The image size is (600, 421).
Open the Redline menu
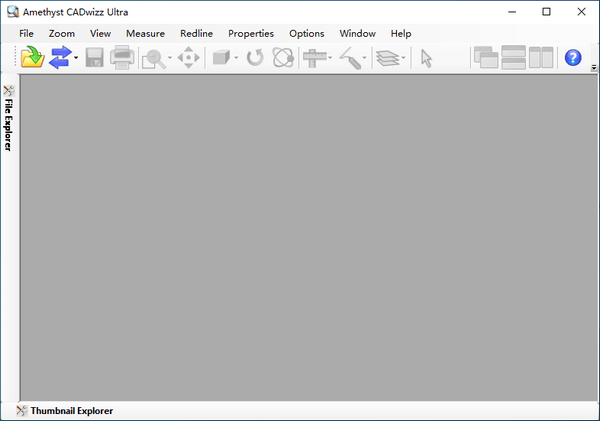click(196, 33)
